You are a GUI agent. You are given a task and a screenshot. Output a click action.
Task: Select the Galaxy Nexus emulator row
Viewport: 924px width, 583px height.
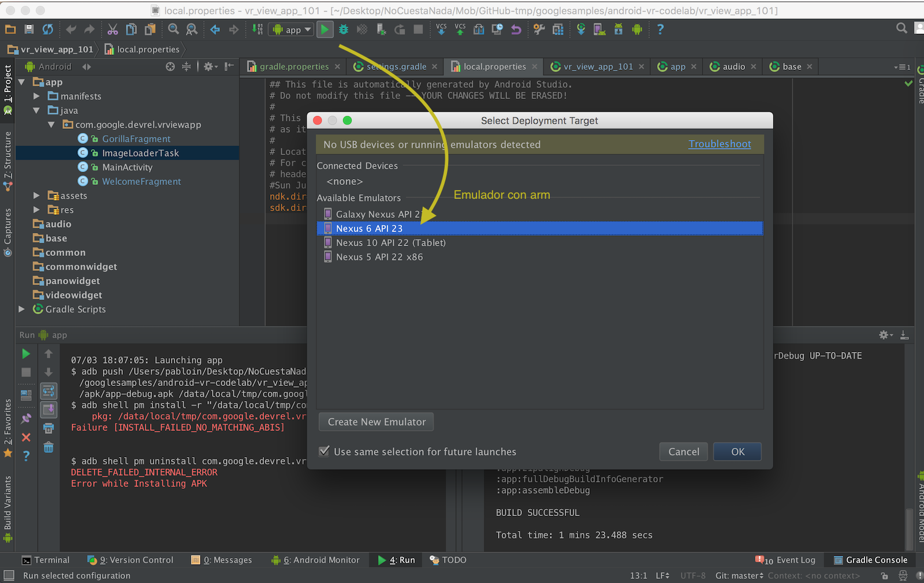pos(540,214)
